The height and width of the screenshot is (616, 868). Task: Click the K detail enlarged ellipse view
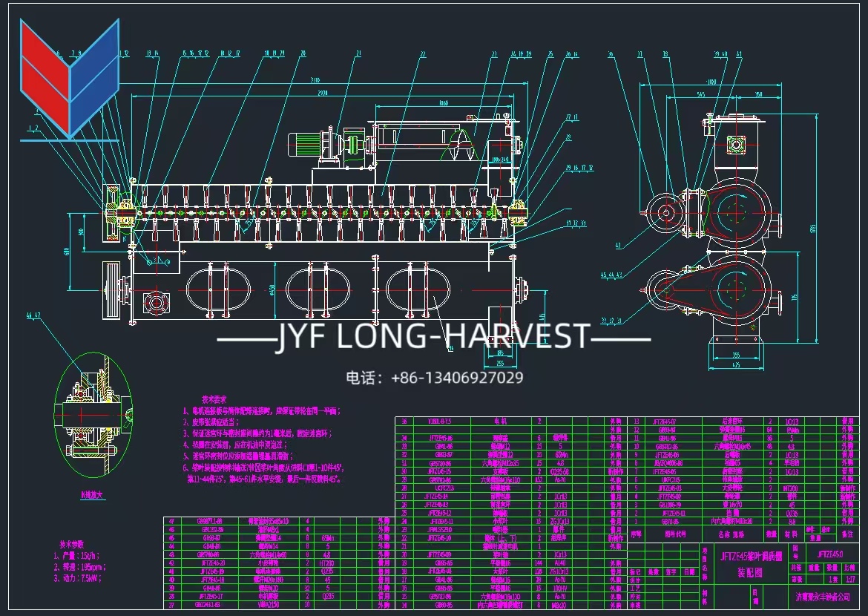pos(93,414)
